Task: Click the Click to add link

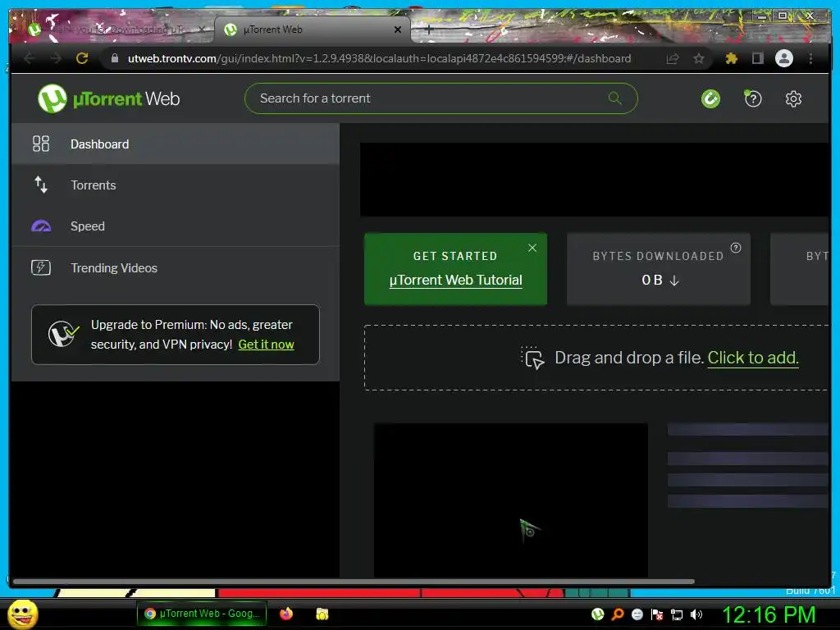Action: click(x=753, y=358)
